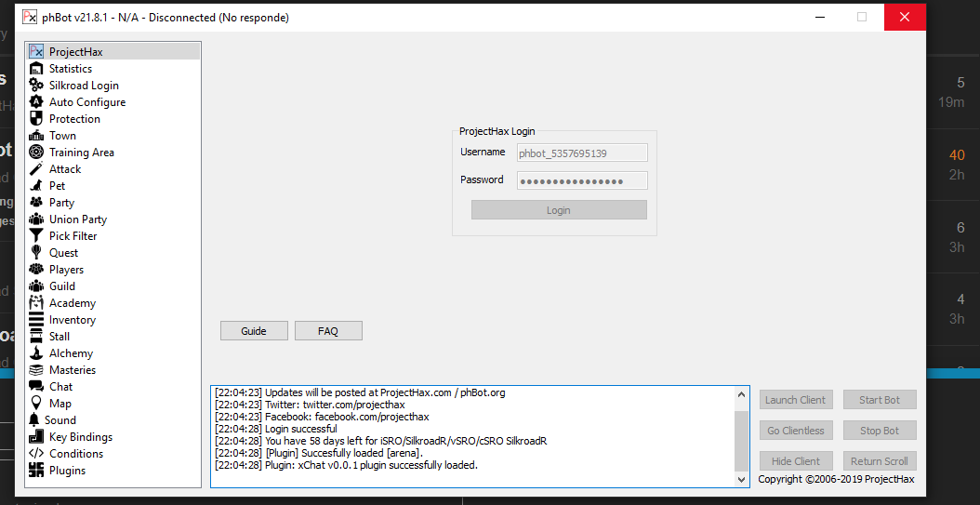Open the Key Bindings page
The height and width of the screenshot is (505, 980).
point(81,437)
